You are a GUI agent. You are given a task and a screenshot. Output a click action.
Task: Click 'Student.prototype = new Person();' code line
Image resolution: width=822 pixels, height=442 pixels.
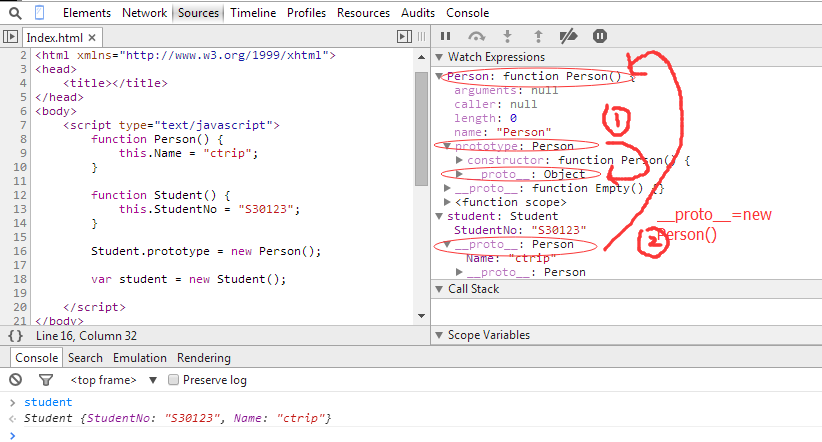206,251
